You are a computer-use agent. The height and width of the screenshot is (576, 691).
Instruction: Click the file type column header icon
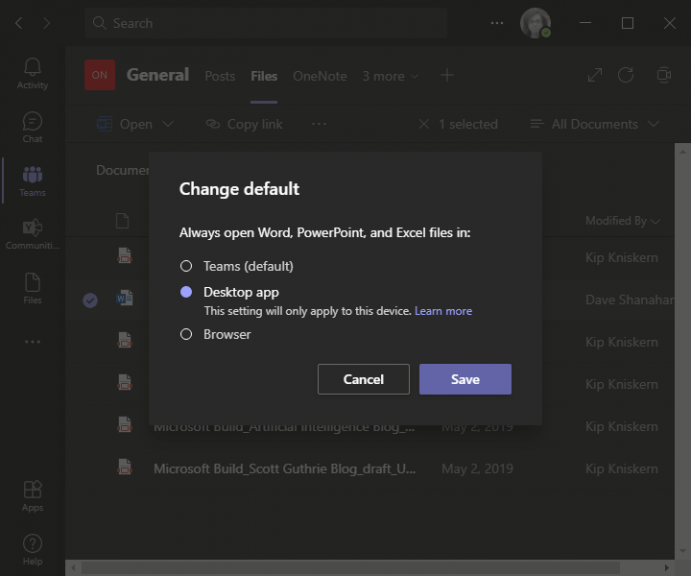[x=122, y=220]
